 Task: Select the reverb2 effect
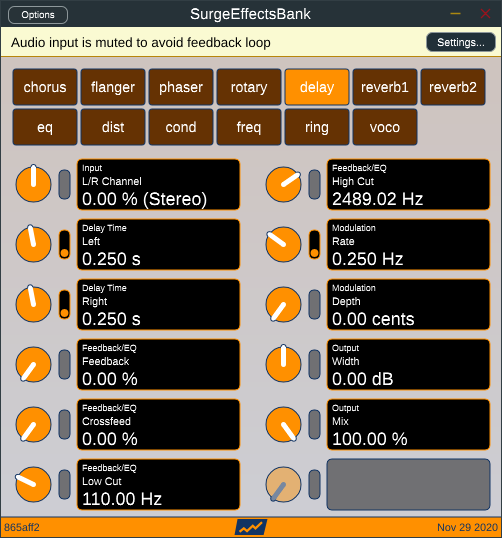453,87
